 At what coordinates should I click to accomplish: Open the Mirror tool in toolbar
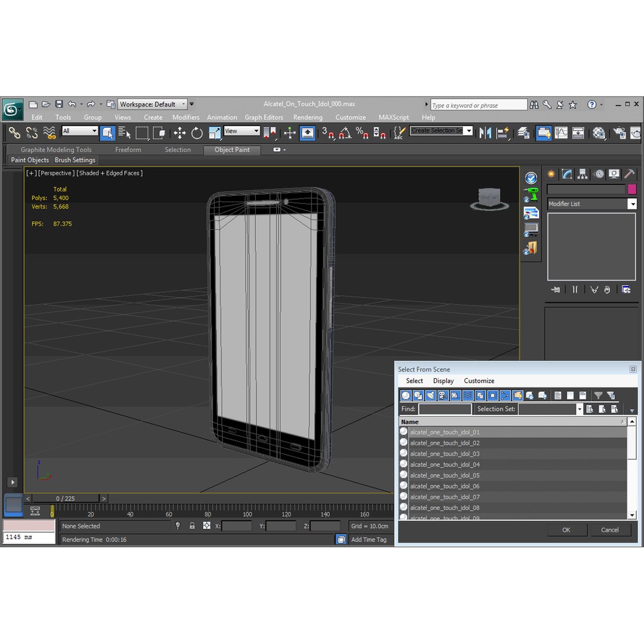(x=485, y=132)
